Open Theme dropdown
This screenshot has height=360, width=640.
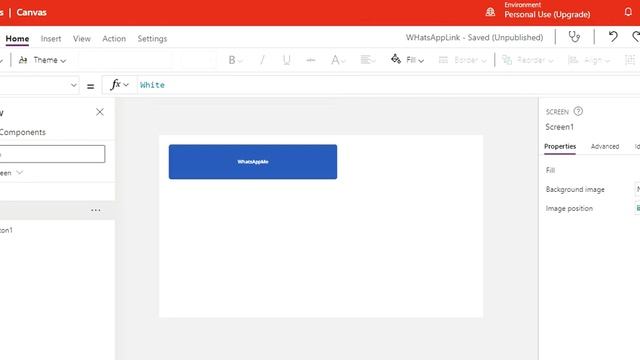click(x=42, y=60)
